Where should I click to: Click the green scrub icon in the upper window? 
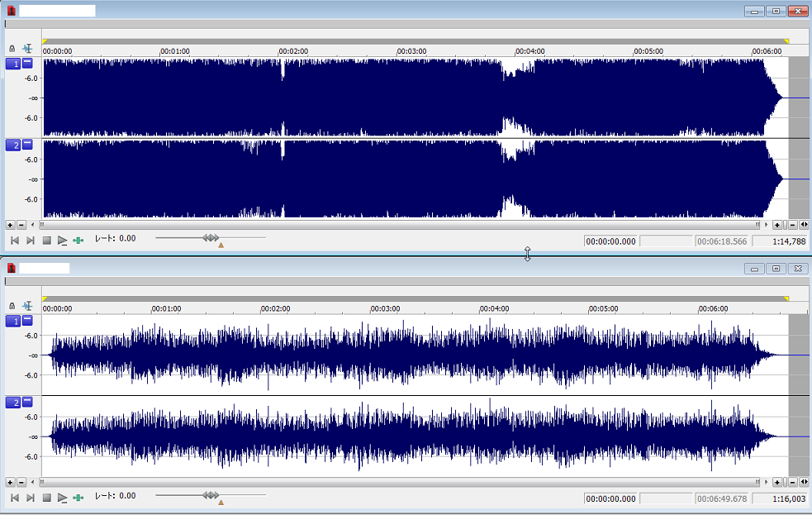click(x=78, y=241)
